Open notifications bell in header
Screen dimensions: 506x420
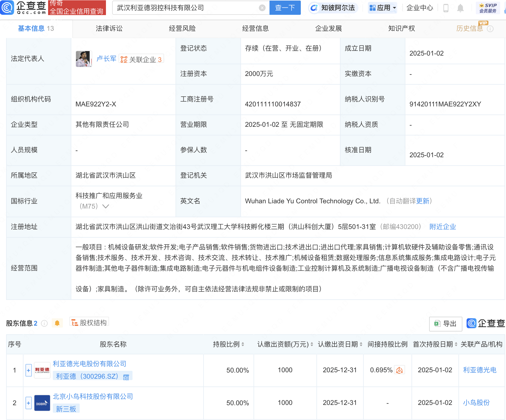(460, 8)
